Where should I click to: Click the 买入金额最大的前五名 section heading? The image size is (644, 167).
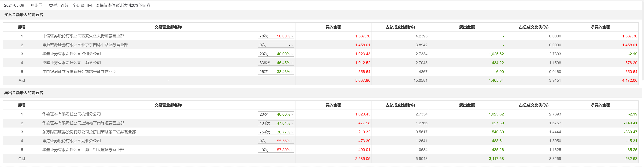(x=24, y=15)
